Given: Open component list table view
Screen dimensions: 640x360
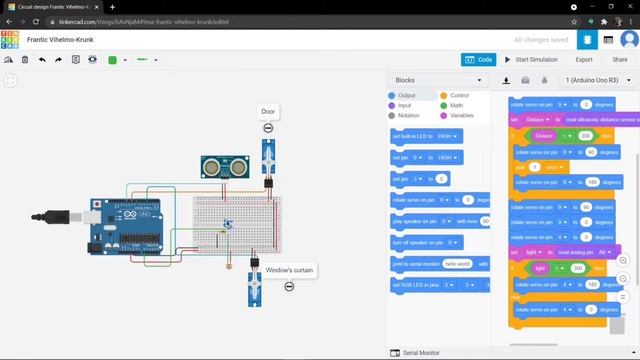Looking at the screenshot, I should pos(608,40).
